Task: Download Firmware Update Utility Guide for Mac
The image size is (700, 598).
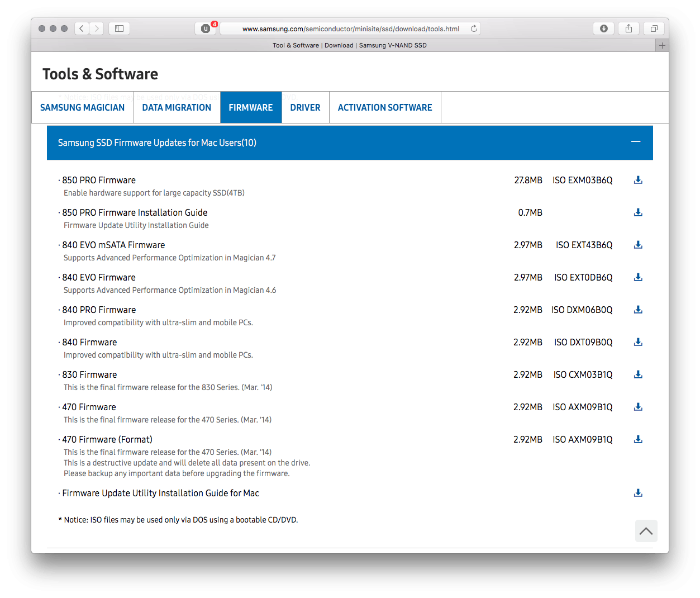Action: (x=638, y=493)
